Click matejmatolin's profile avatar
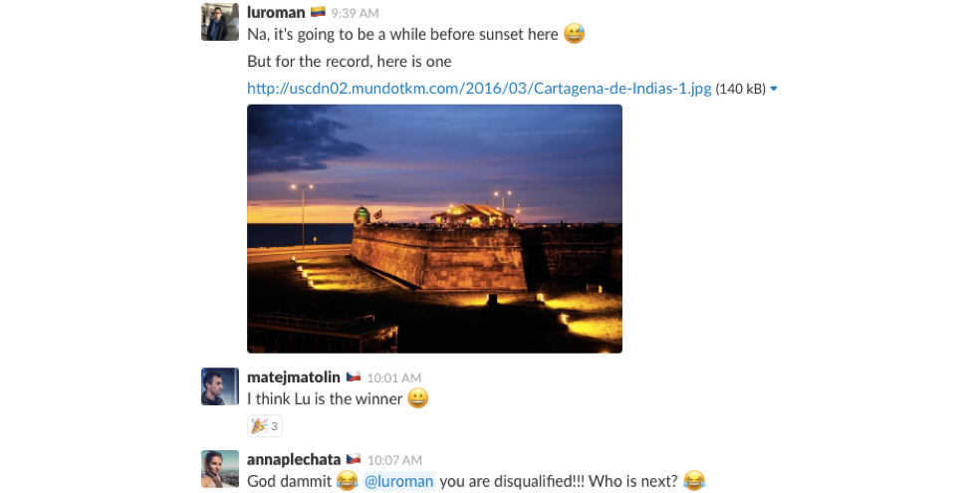 click(219, 386)
